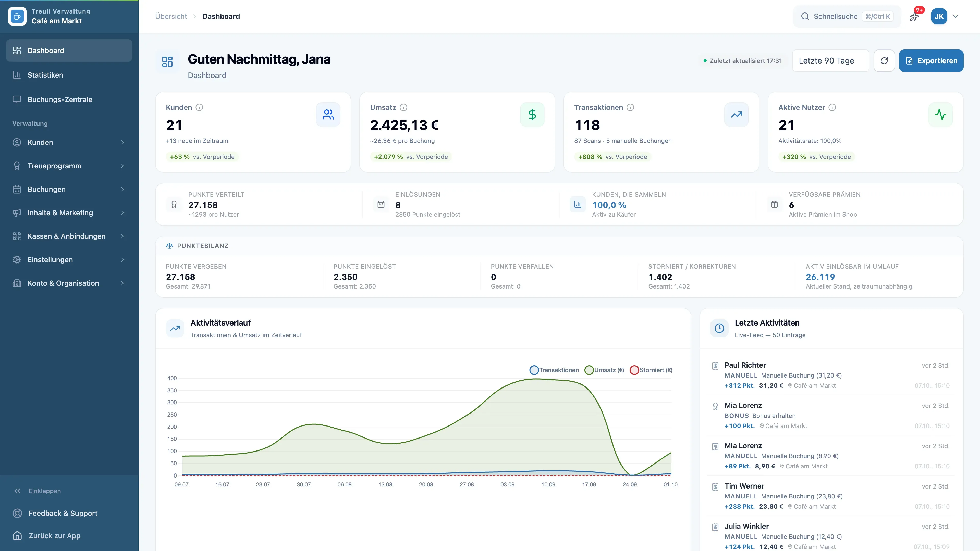The image size is (980, 551).
Task: Click the info icon next to Umsatz
Action: (404, 108)
